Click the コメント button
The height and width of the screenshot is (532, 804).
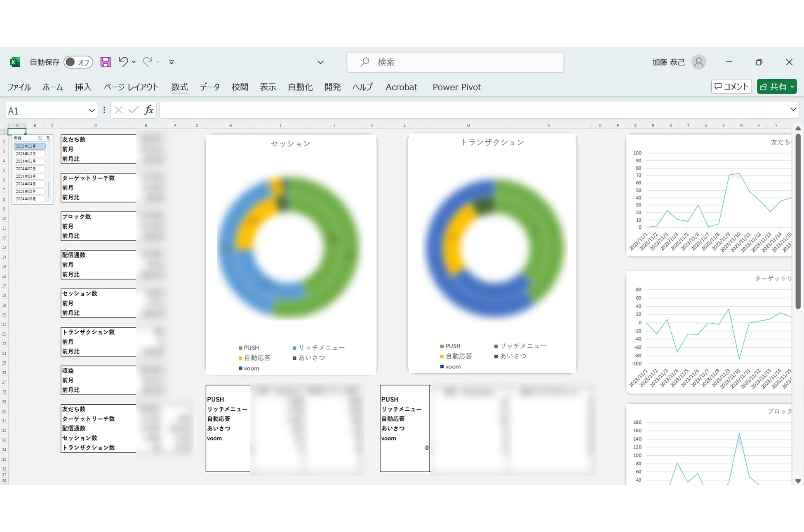click(x=731, y=87)
